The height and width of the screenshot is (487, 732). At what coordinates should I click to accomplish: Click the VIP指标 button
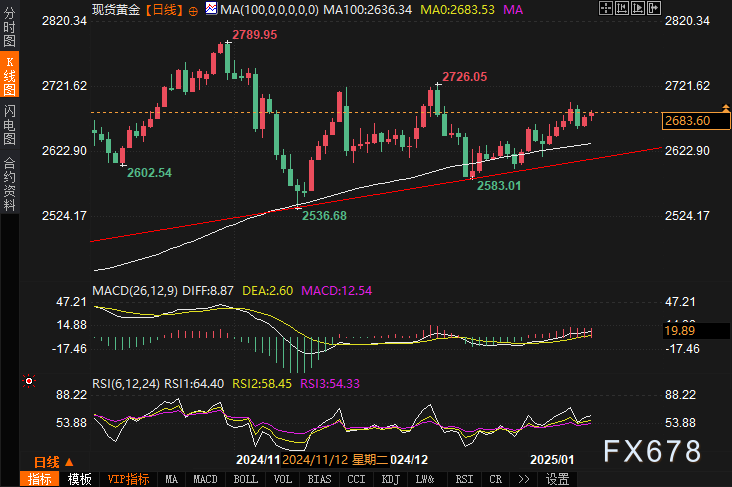128,479
